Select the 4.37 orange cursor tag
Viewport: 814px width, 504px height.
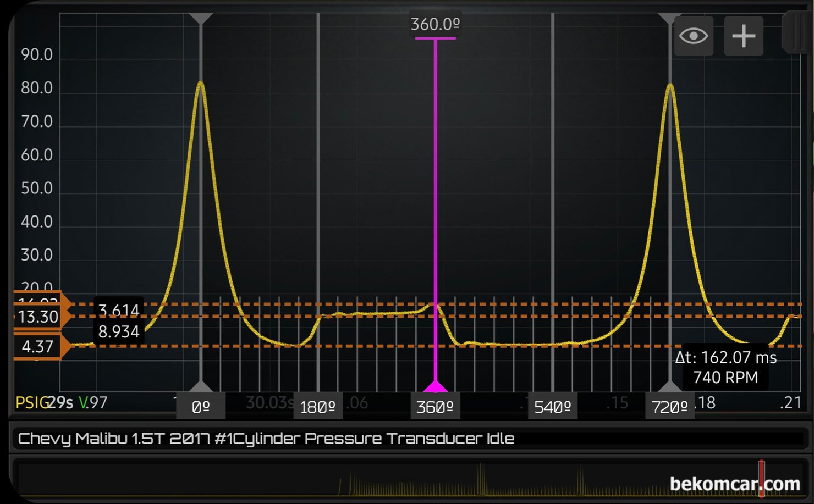coord(37,346)
